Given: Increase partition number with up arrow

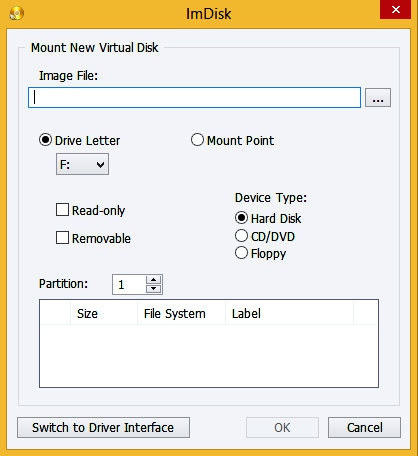Looking at the screenshot, I should click(154, 280).
